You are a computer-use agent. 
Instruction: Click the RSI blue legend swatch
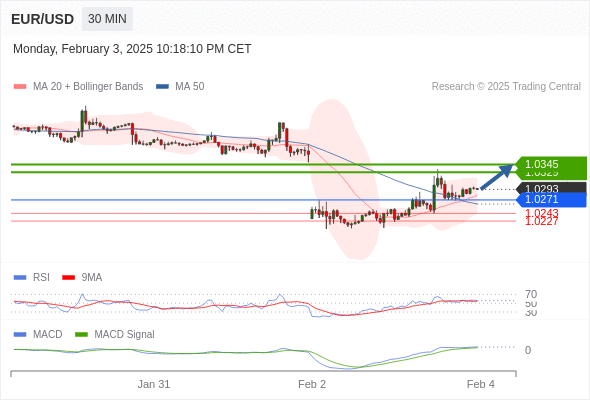point(20,278)
